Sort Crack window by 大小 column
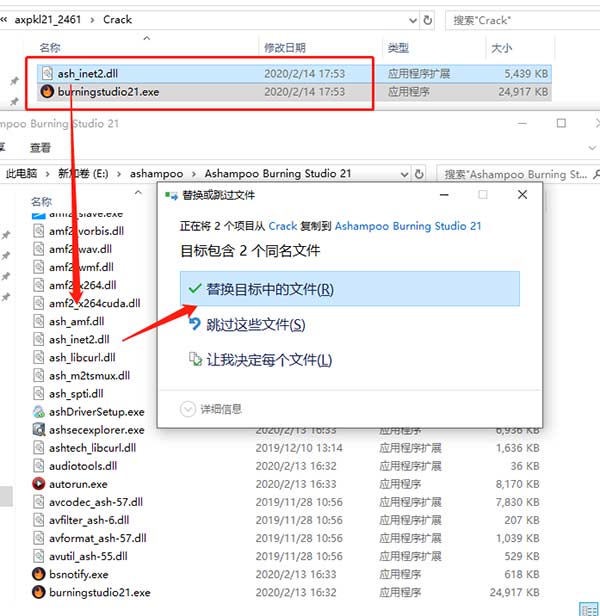Screen dimensions: 600x616 coord(502,48)
